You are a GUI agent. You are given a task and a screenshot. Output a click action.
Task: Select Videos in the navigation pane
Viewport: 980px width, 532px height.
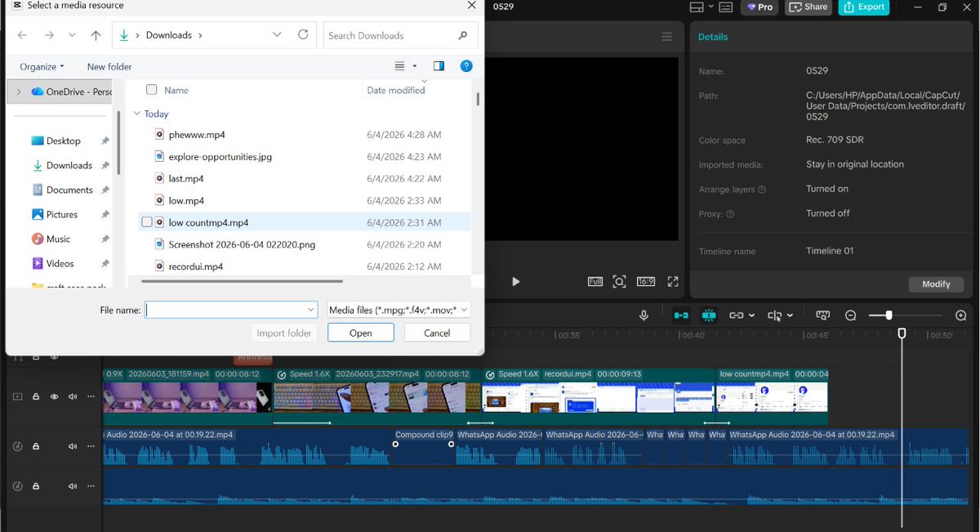point(60,263)
